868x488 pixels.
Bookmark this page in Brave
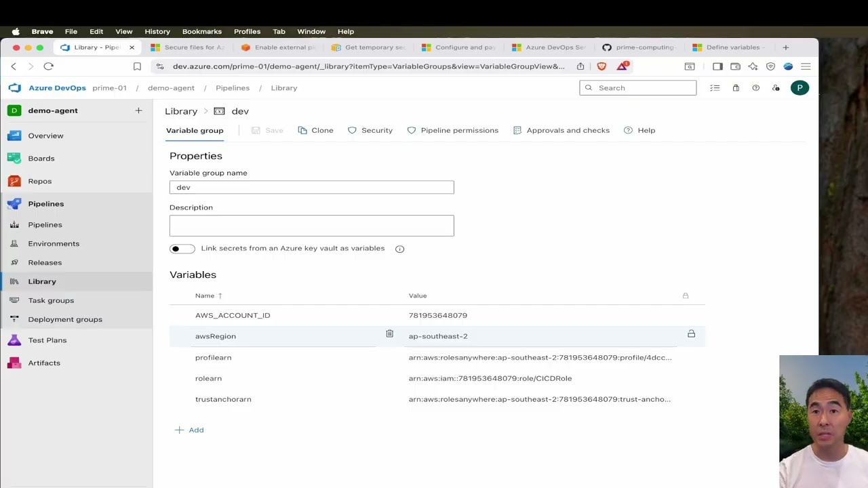[137, 66]
